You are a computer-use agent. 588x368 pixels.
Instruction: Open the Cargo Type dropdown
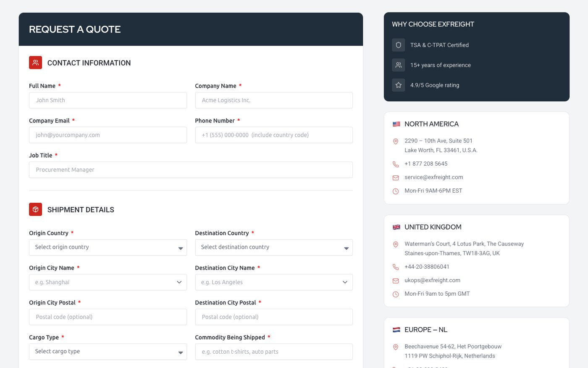pos(108,352)
